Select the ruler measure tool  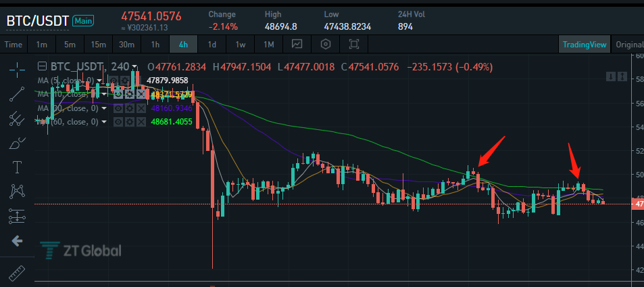click(x=17, y=274)
